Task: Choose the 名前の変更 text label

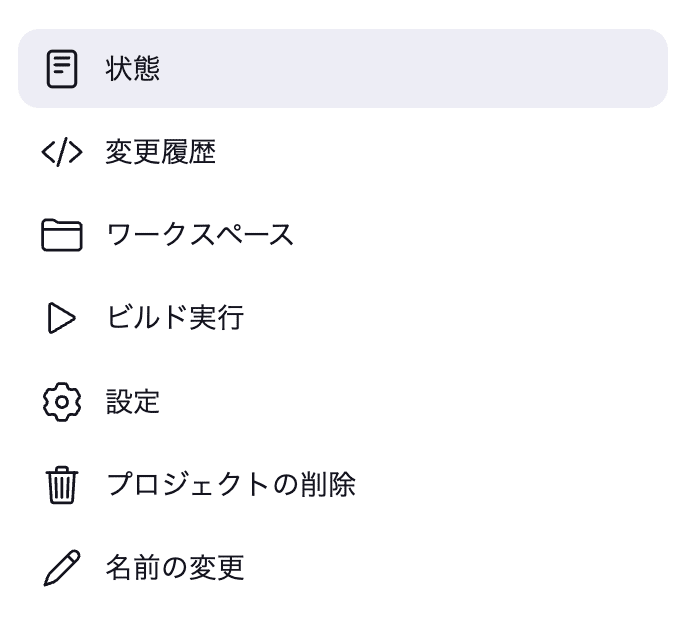Action: [175, 568]
